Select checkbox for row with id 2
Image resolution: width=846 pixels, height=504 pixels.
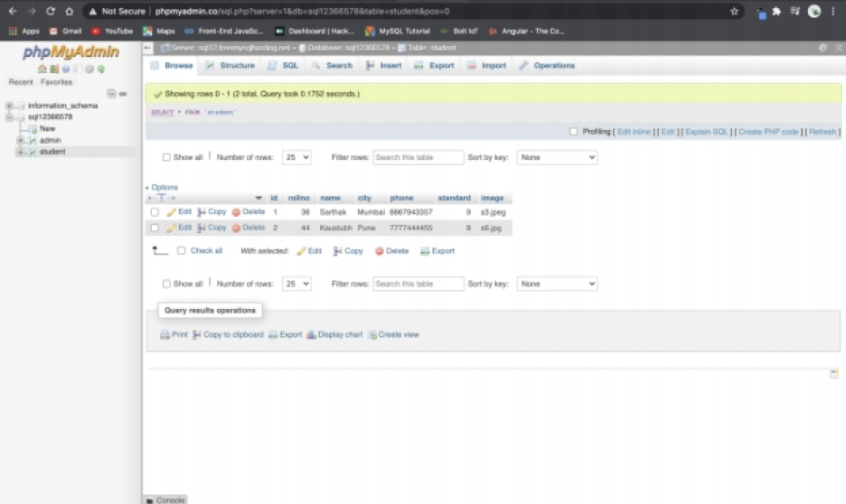[155, 228]
